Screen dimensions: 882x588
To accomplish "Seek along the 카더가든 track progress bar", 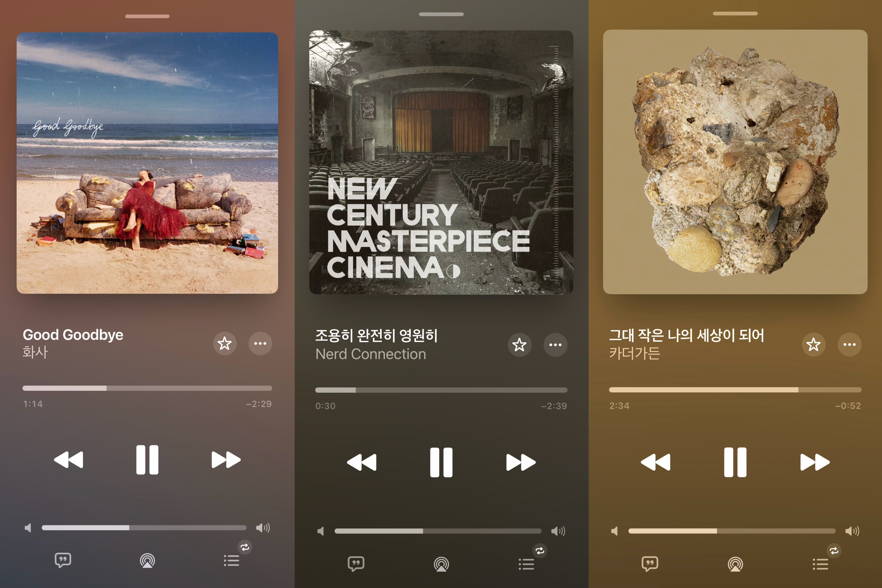I will pos(735,390).
